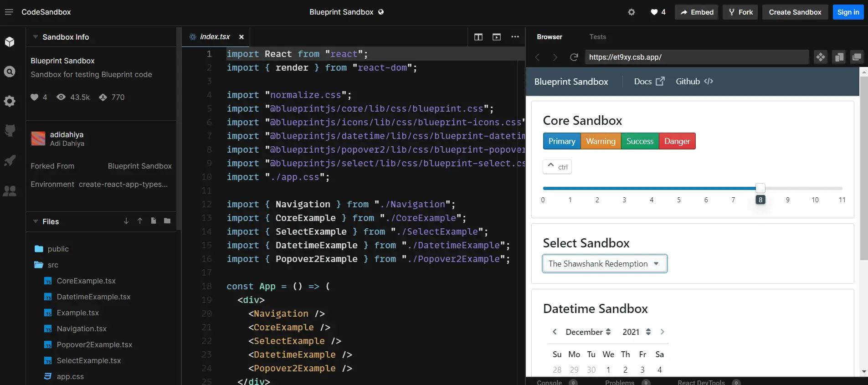The height and width of the screenshot is (385, 868).
Task: Open the Explorer search icon in sidebar
Action: [x=10, y=72]
